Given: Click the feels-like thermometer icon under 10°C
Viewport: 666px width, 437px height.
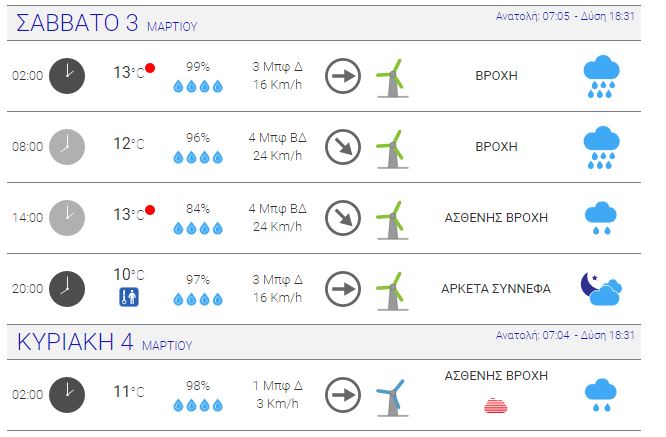Looking at the screenshot, I should tap(129, 297).
